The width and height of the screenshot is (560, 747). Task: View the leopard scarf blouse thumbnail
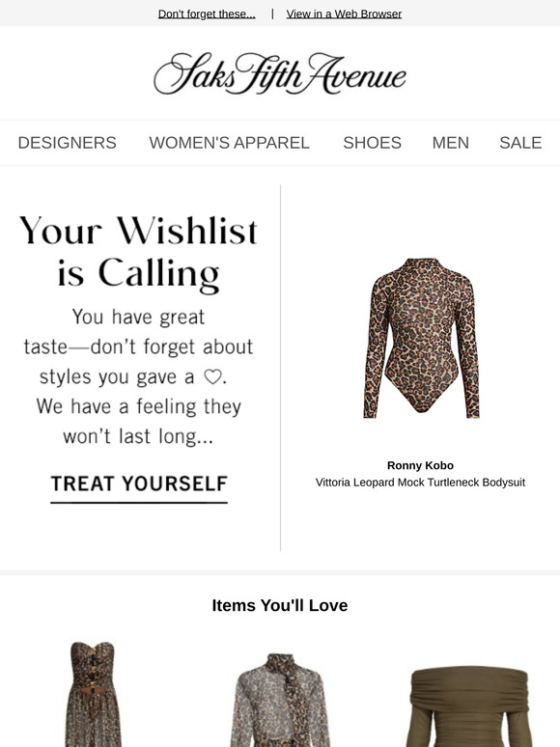[280, 700]
